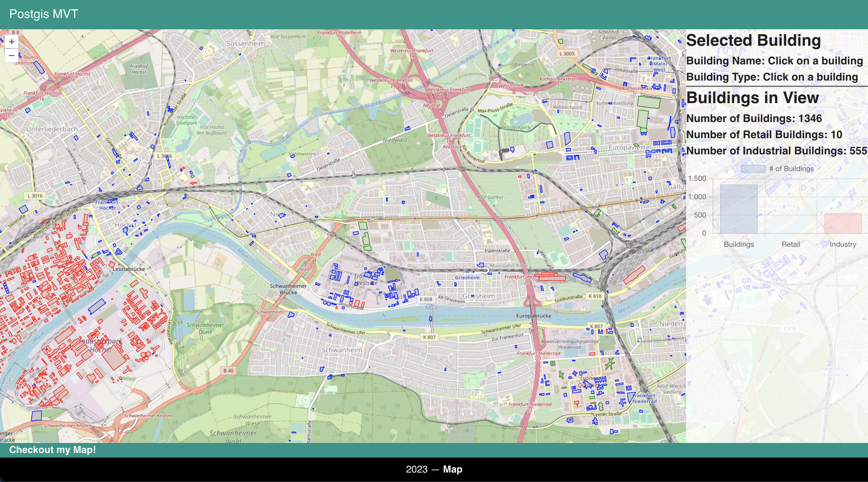Click the blue Buildings bar in chart
The width and height of the screenshot is (868, 482).
[x=739, y=209]
